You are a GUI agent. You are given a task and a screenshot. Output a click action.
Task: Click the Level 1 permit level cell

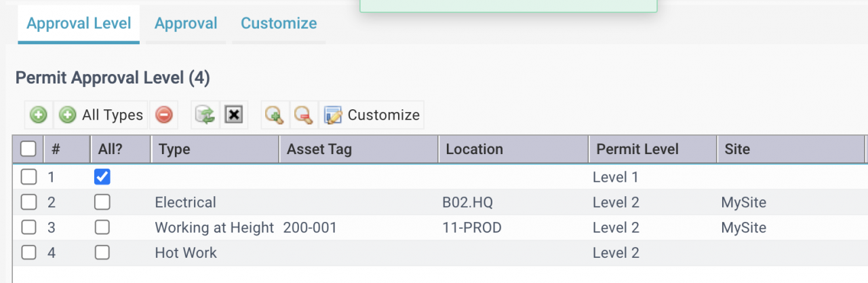point(616,177)
